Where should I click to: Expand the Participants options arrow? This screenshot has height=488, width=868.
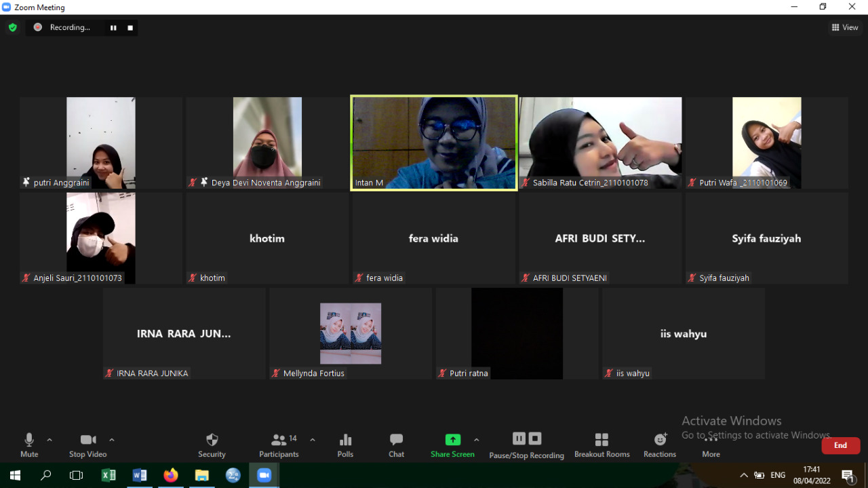[313, 440]
